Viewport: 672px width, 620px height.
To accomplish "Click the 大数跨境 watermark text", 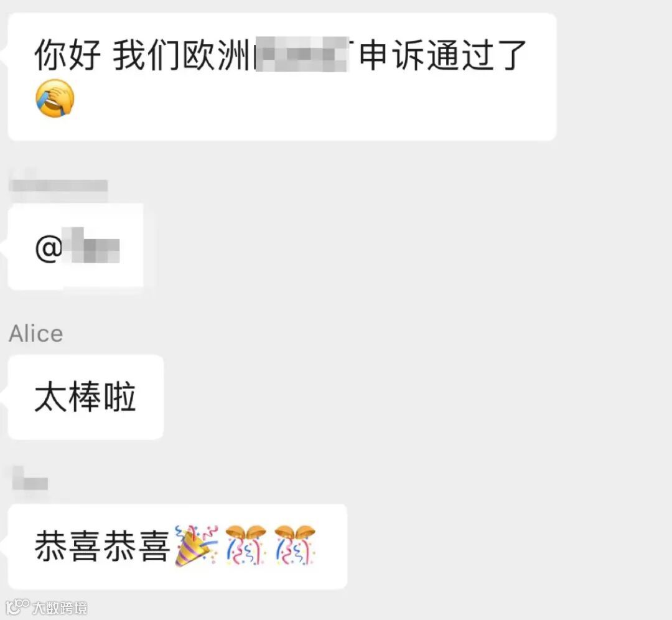I will coord(60,608).
